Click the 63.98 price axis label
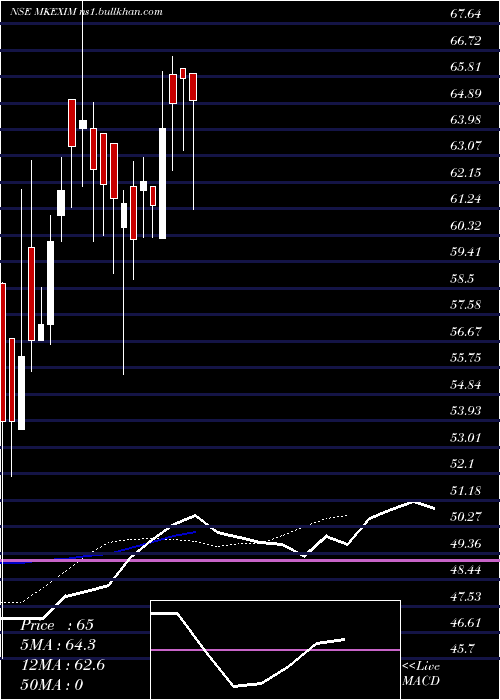 coord(466,120)
